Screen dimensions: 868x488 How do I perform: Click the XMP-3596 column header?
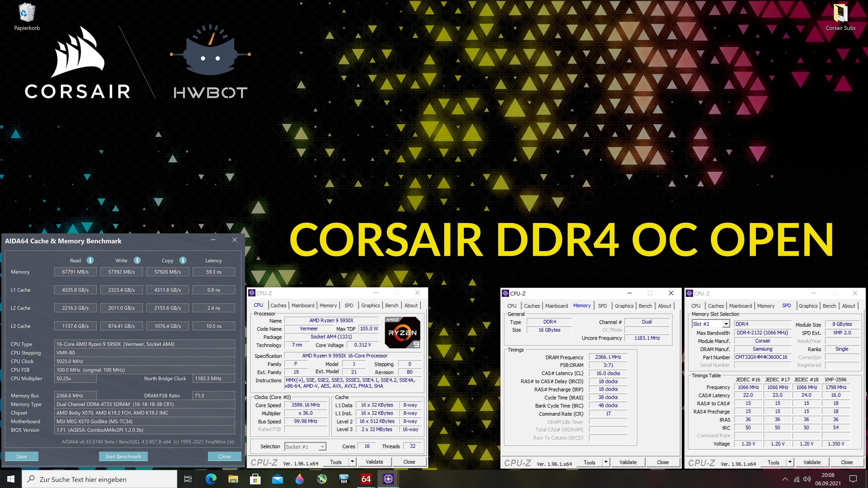(836, 379)
